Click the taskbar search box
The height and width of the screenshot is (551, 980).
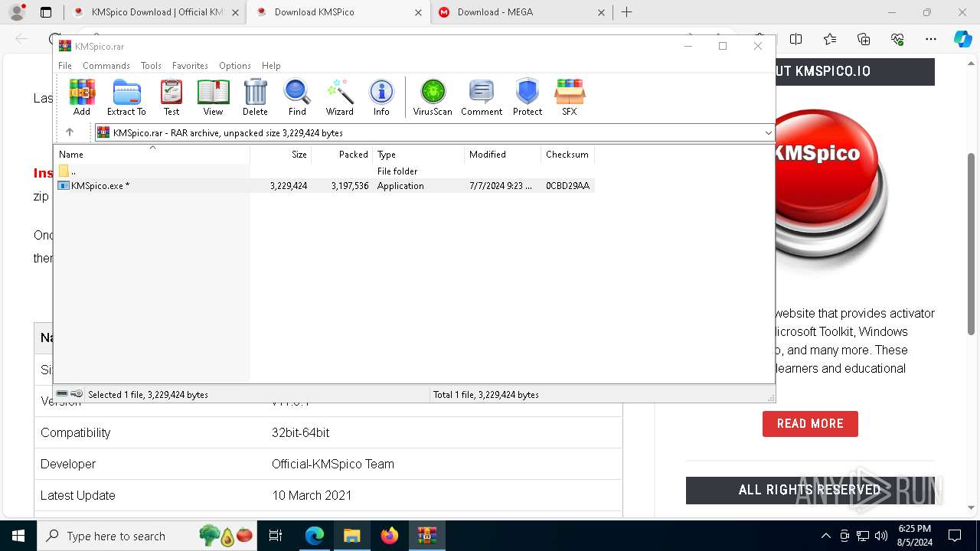click(147, 536)
